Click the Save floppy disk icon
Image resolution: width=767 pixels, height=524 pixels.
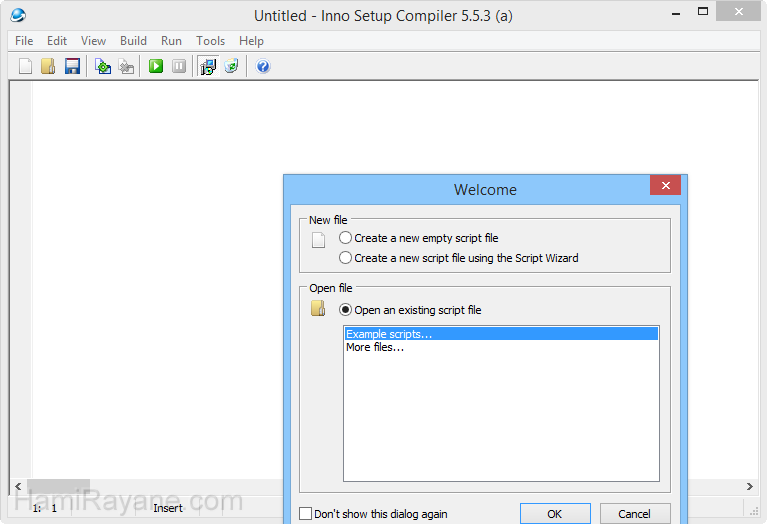[72, 66]
